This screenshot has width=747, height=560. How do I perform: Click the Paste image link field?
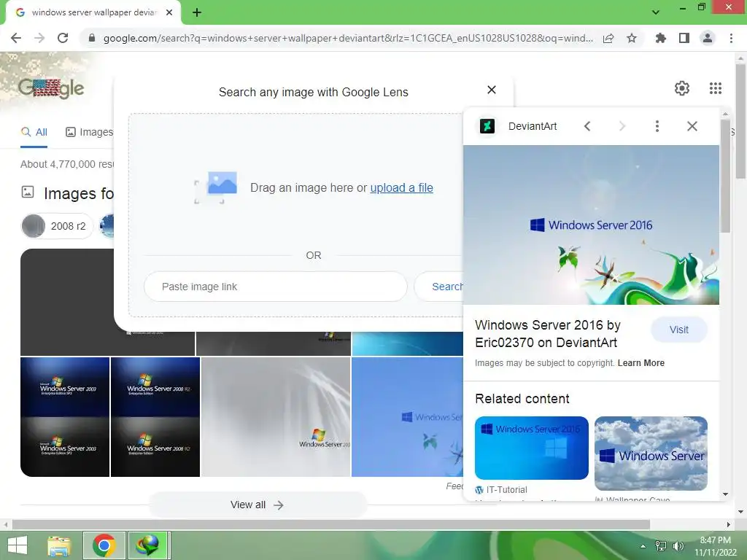pos(275,287)
